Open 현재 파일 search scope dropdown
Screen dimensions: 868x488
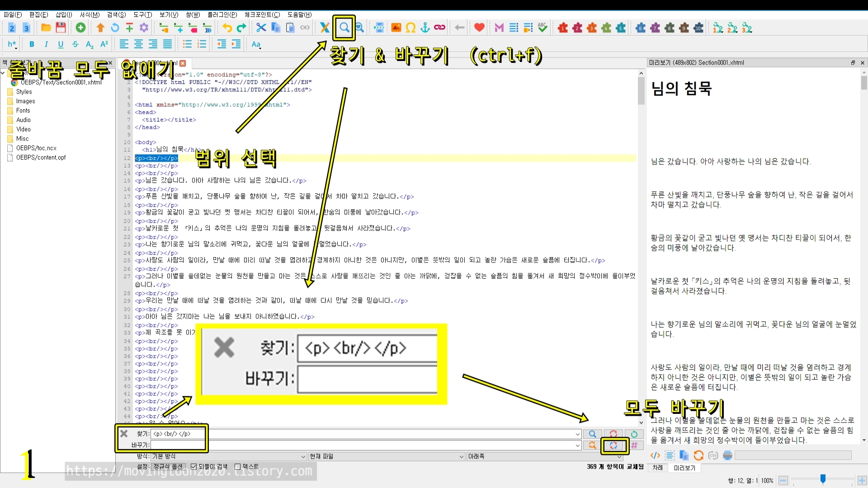(387, 456)
